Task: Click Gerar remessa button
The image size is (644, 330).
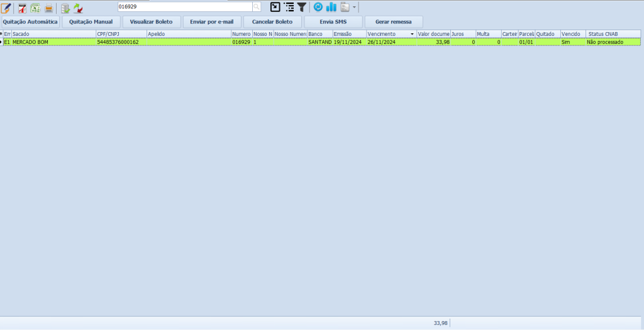Action: (393, 21)
